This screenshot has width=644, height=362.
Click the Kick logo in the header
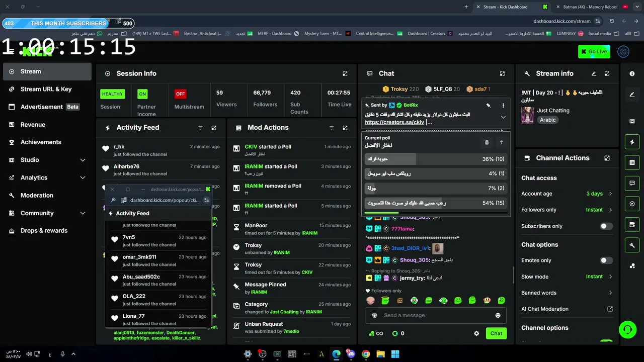coord(38,51)
